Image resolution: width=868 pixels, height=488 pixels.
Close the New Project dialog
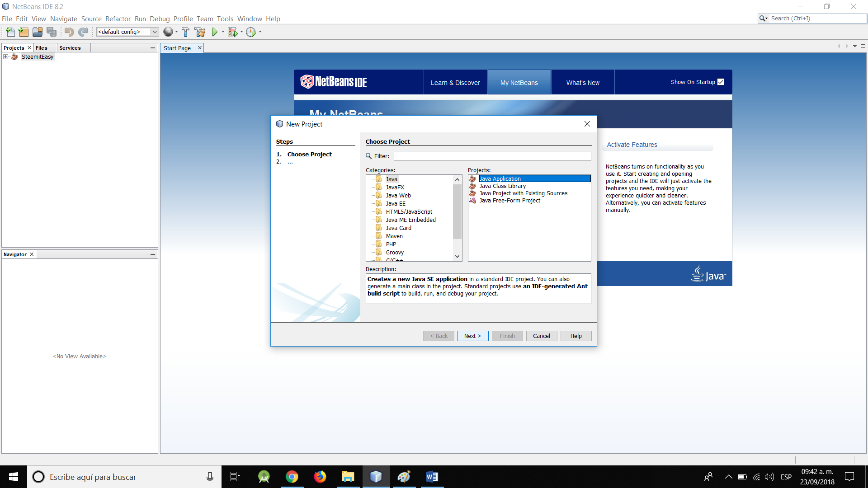coord(587,124)
